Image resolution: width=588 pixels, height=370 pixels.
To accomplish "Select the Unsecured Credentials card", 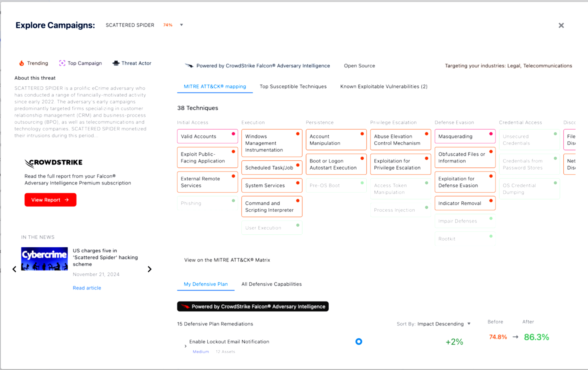I will [530, 140].
